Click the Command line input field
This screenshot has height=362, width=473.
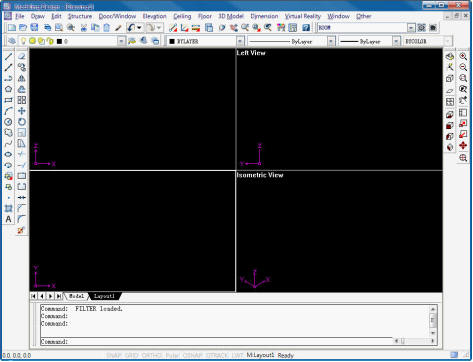tap(217, 342)
